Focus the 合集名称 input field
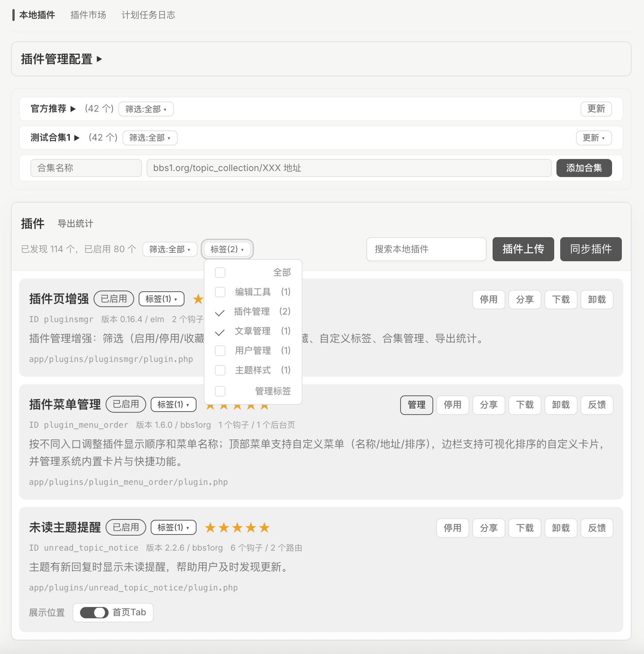The height and width of the screenshot is (654, 644). [86, 168]
